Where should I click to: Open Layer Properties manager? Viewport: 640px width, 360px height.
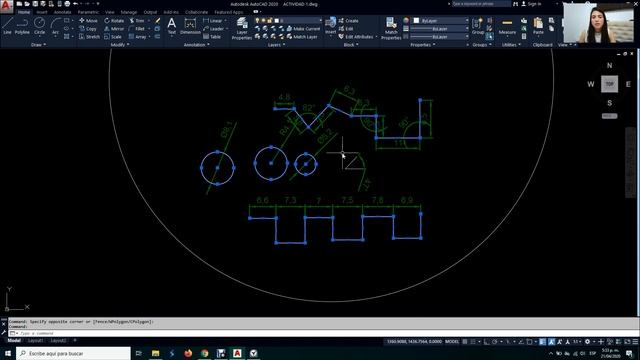(242, 29)
